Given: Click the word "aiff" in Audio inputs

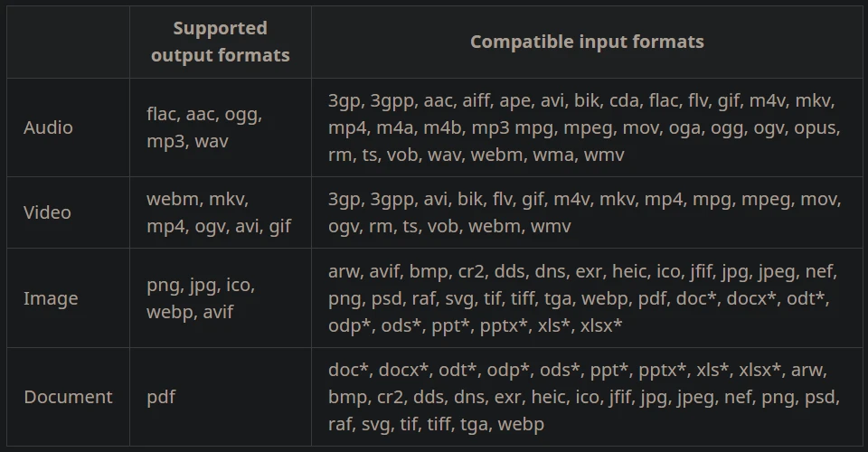Looking at the screenshot, I should point(480,100).
